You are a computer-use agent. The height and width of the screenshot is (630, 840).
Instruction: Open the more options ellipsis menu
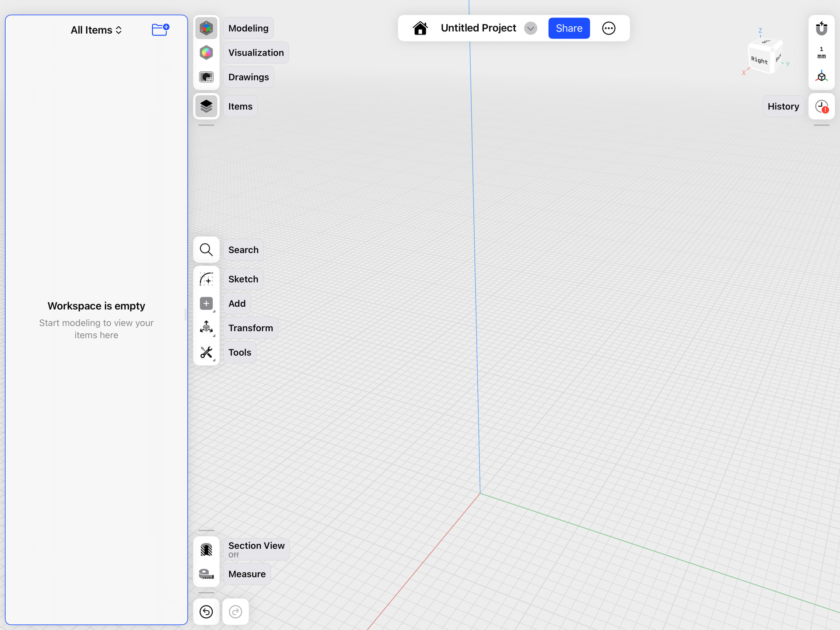[609, 28]
